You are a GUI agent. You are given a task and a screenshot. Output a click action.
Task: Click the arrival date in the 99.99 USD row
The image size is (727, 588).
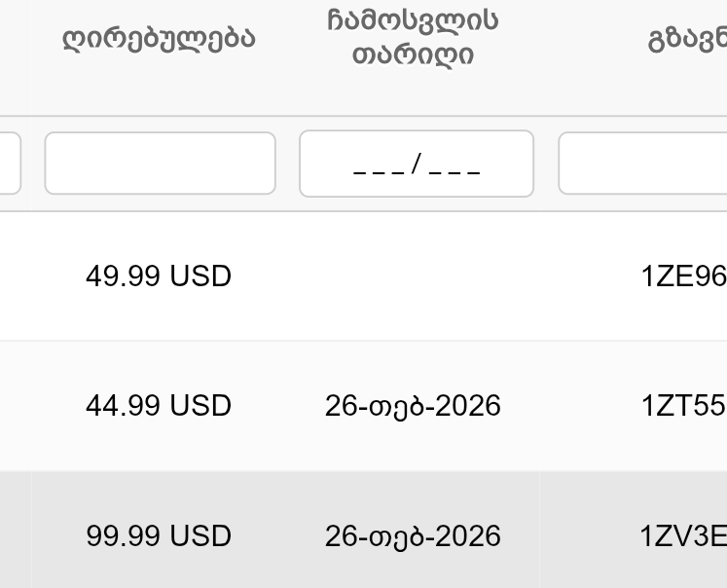(x=413, y=536)
